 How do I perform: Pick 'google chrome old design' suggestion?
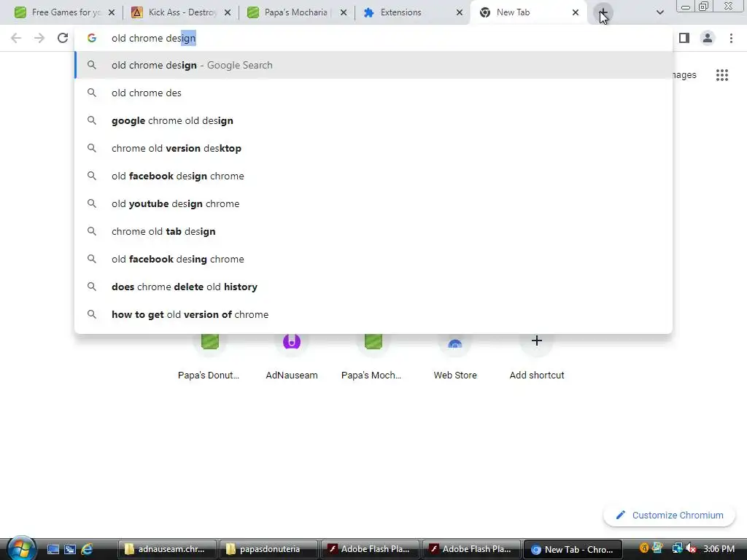[373, 120]
